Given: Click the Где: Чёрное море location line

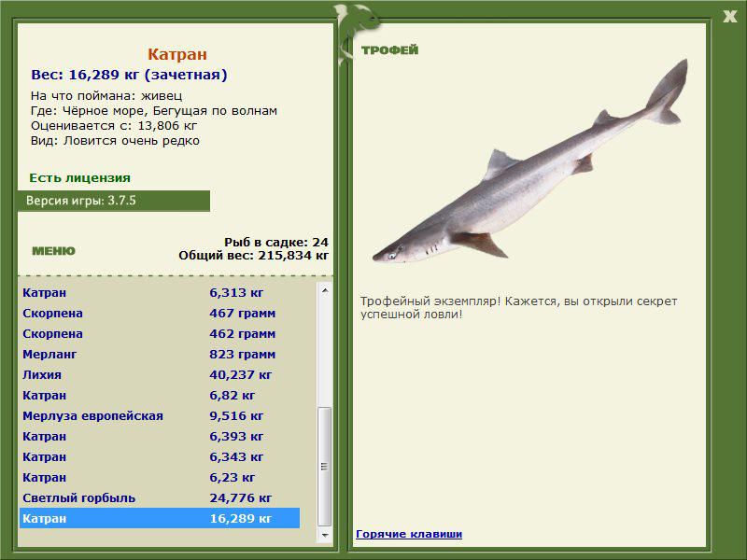Looking at the screenshot, I should tap(154, 111).
